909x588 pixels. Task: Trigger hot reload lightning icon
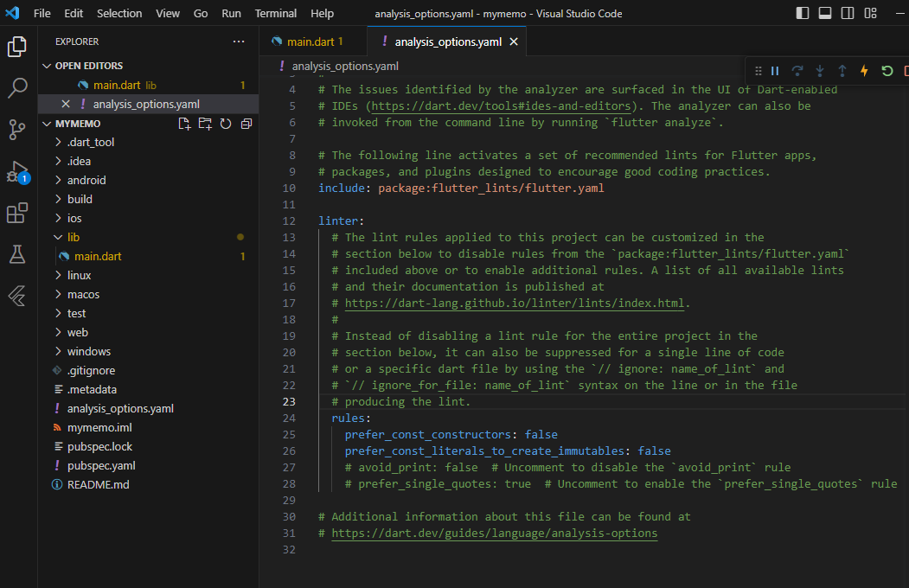[x=864, y=71]
